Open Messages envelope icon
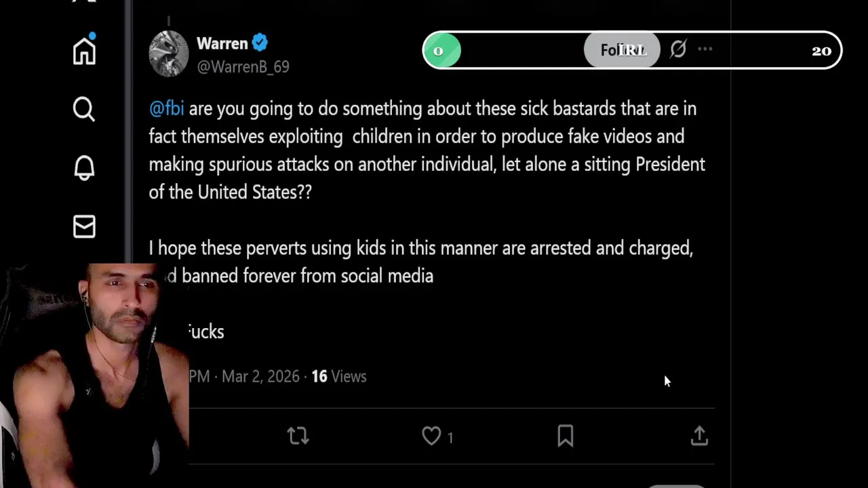This screenshot has width=868, height=488. (x=84, y=226)
